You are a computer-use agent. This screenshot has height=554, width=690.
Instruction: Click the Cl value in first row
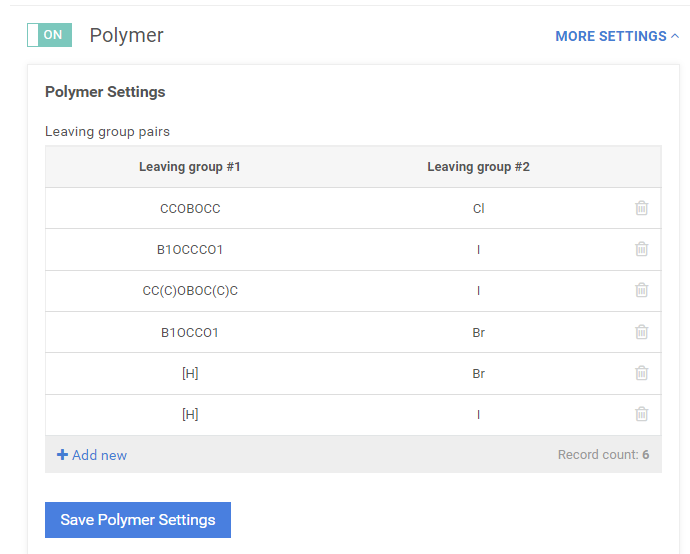tap(478, 208)
